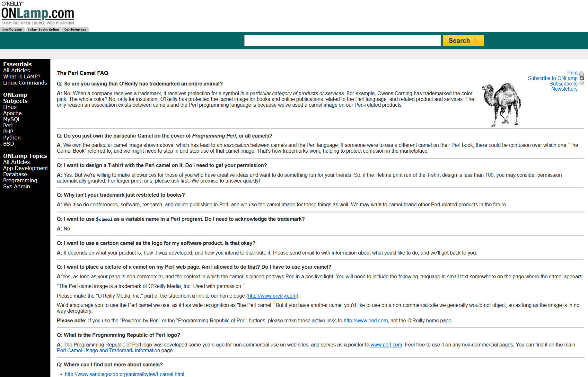Image resolution: width=588 pixels, height=377 pixels.
Task: Focus the search text field
Action: (342, 40)
